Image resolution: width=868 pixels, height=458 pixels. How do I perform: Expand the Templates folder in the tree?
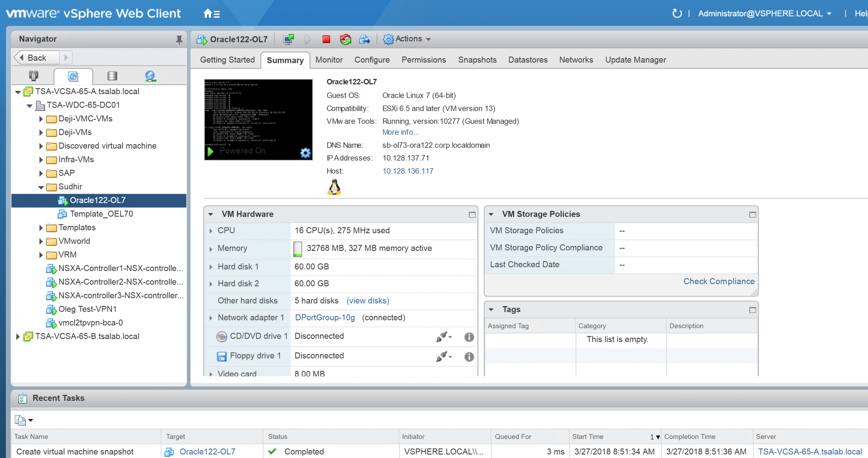(x=41, y=228)
